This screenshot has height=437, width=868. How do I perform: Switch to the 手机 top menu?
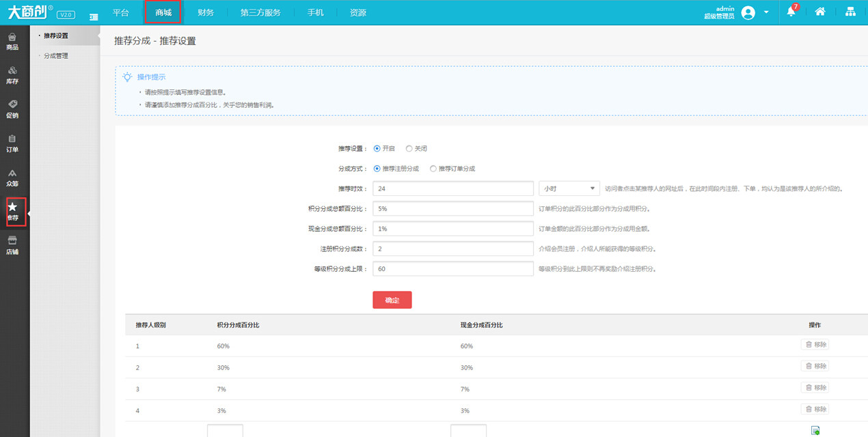coord(315,12)
